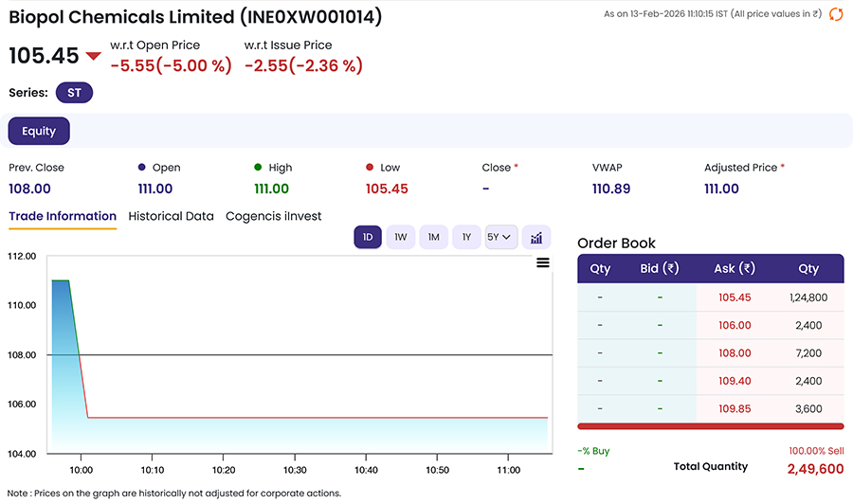Click the High value 111.00
This screenshot has width=853, height=504.
point(271,189)
